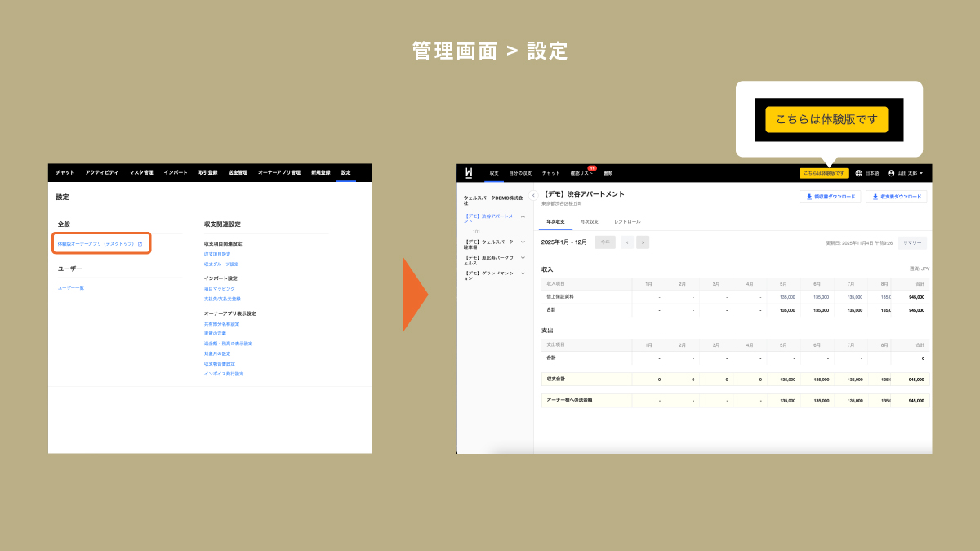Go to next year with right arrow
The image size is (980, 551).
point(643,242)
